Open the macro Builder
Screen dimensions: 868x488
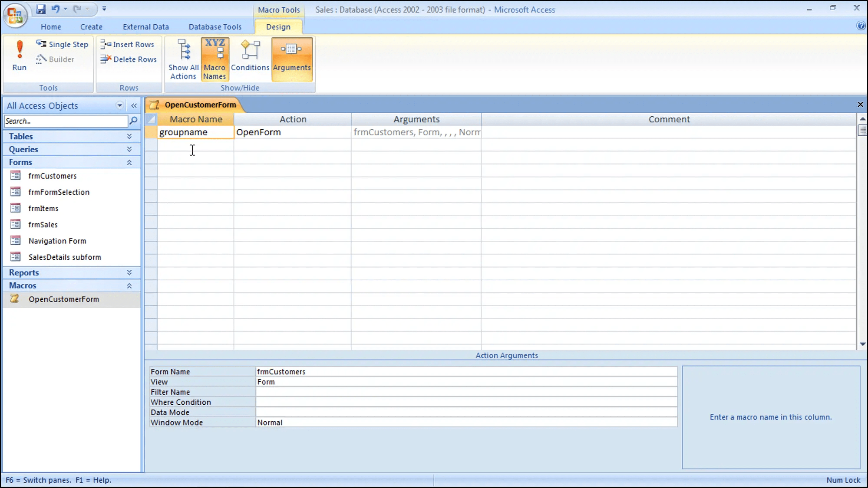pos(55,59)
